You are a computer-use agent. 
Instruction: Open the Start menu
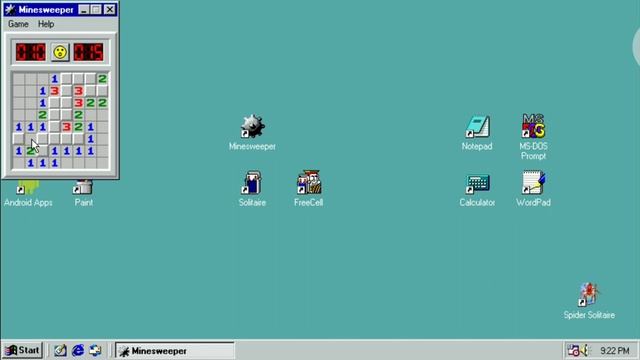pyautogui.click(x=22, y=350)
